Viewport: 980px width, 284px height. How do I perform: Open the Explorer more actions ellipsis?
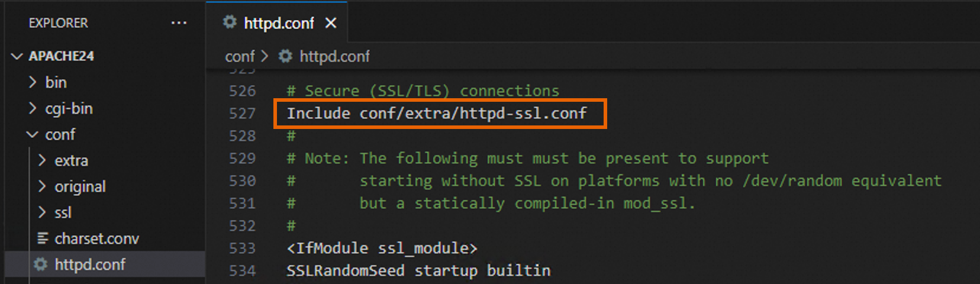(179, 23)
